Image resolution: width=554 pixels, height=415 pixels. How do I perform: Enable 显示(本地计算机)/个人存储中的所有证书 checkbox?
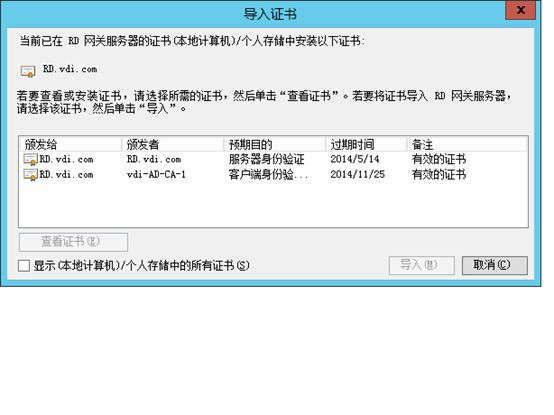(x=24, y=266)
